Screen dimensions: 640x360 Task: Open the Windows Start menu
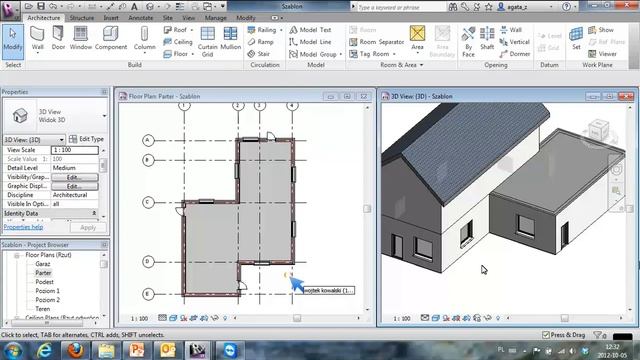(x=13, y=351)
